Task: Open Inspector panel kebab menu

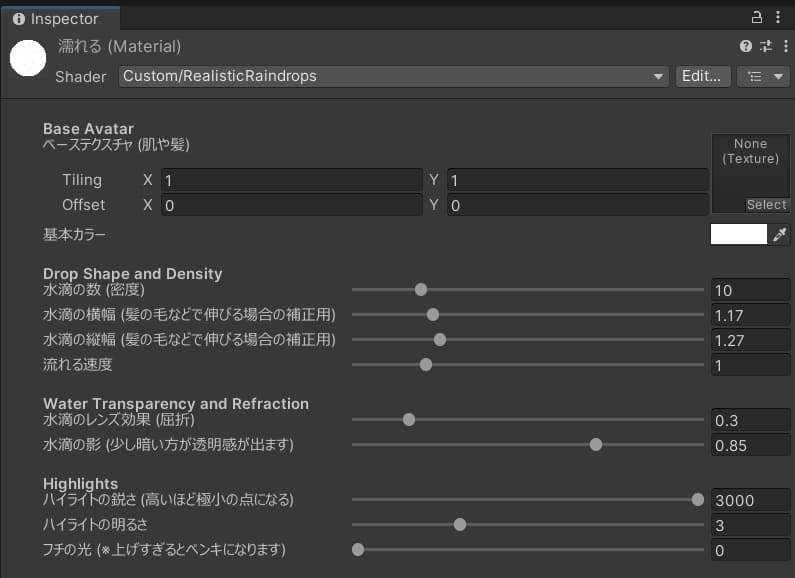Action: [x=778, y=18]
